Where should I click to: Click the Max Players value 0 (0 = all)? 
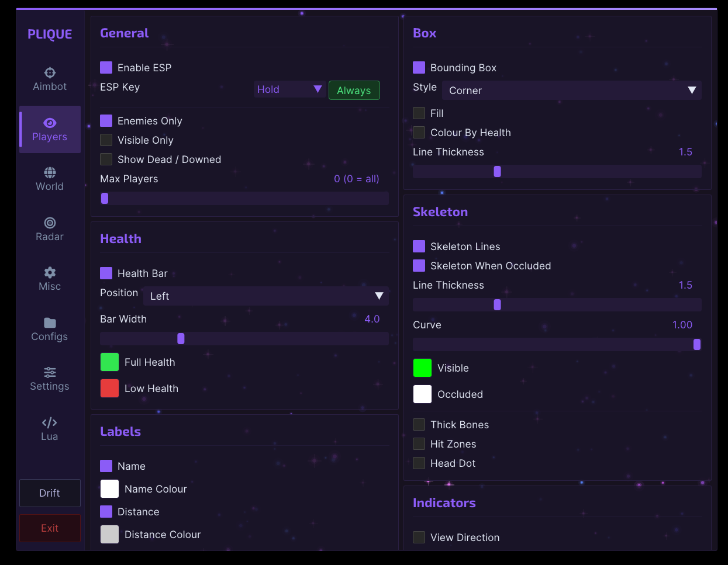357,179
